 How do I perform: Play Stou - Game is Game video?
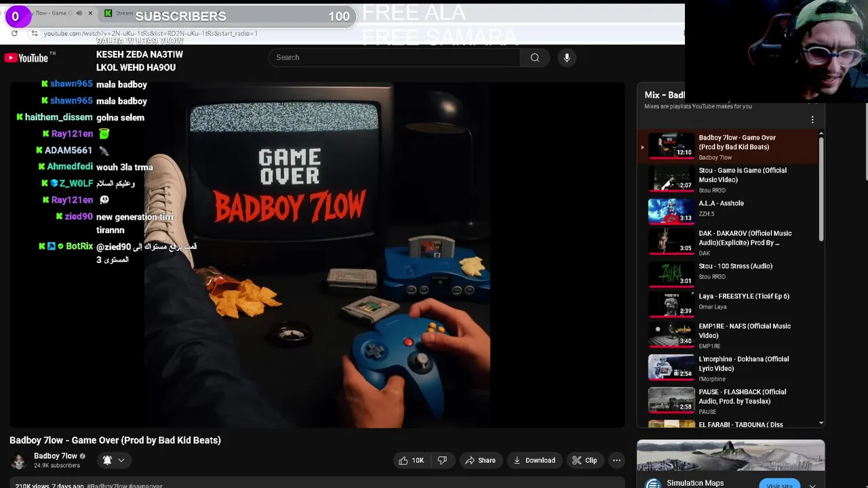(727, 179)
